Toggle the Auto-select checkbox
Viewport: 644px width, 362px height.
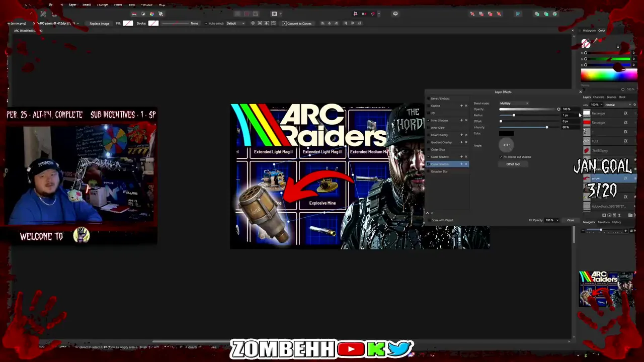pyautogui.click(x=206, y=24)
